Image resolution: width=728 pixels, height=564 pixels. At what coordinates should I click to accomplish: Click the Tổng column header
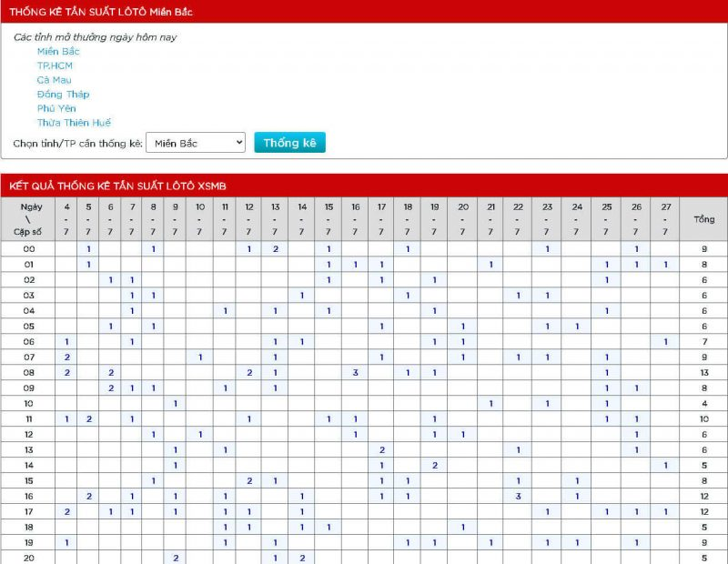click(x=703, y=219)
